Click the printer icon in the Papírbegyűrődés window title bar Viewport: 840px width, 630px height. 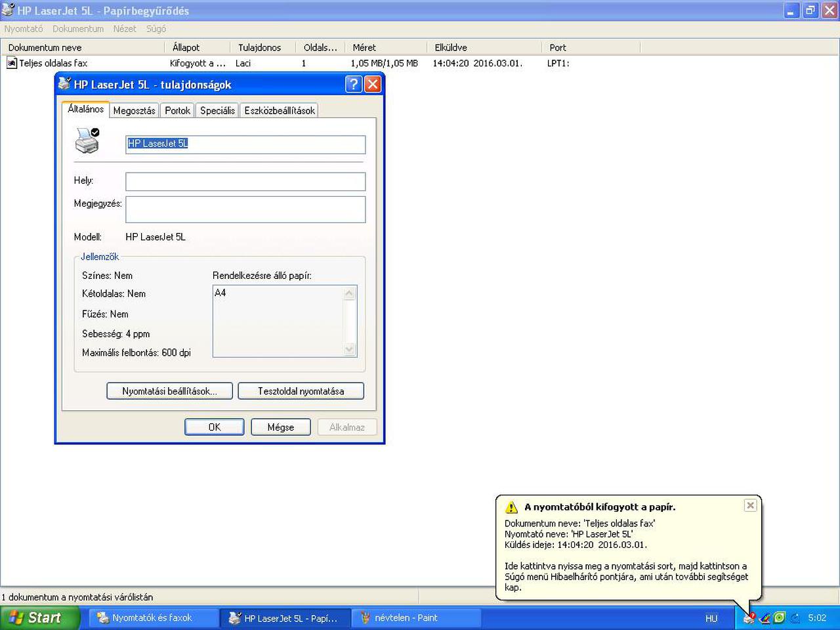click(8, 10)
